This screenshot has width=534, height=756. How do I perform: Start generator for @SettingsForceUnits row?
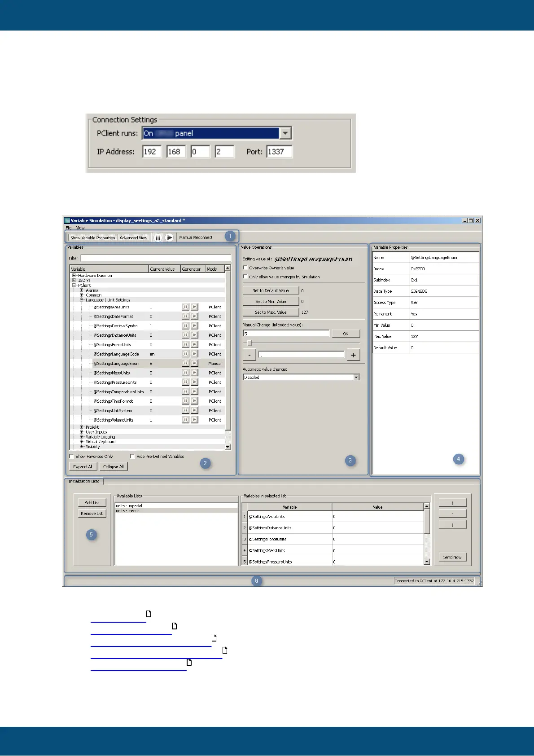pyautogui.click(x=194, y=345)
